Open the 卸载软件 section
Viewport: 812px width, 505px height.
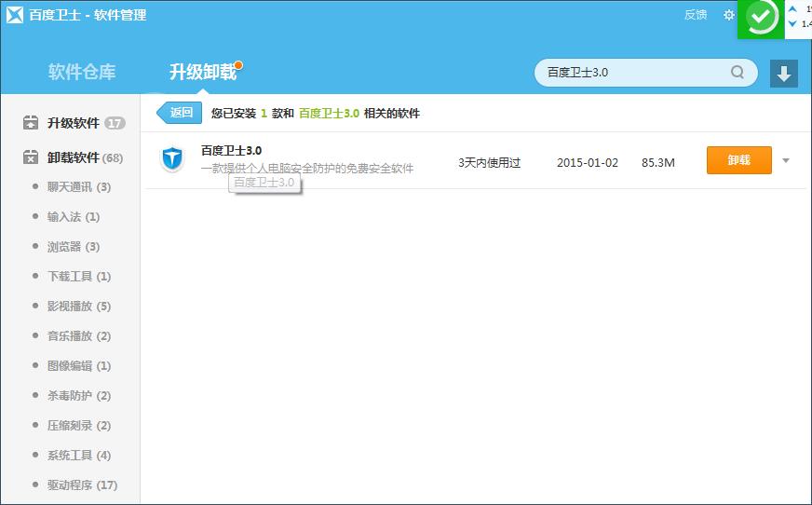(x=73, y=157)
